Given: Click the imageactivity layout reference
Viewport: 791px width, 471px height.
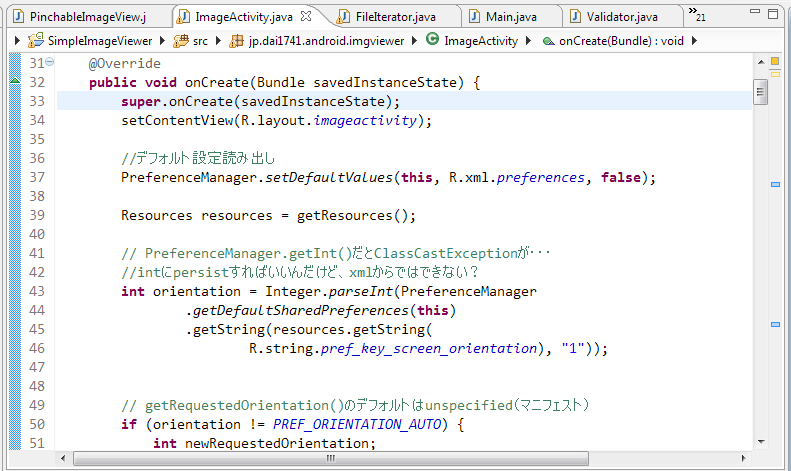Looking at the screenshot, I should click(365, 121).
